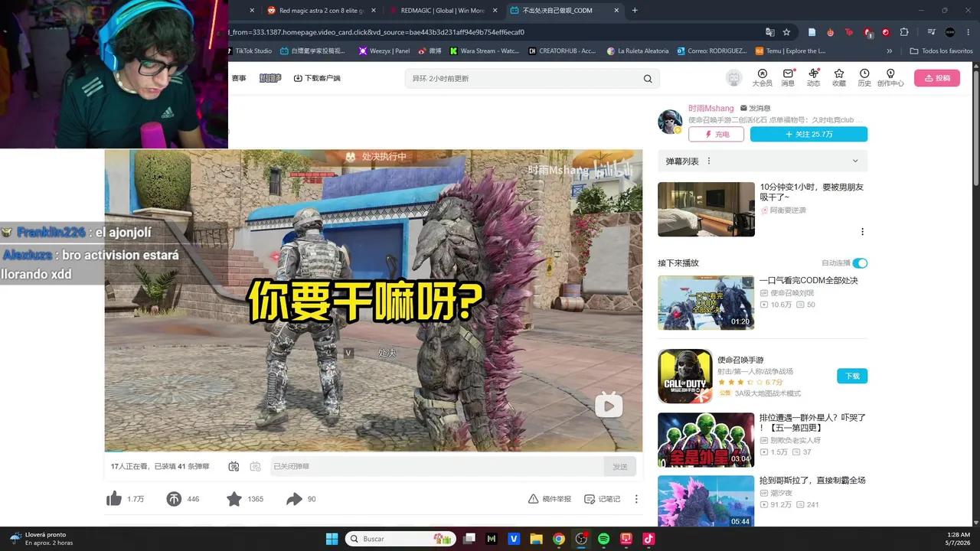The height and width of the screenshot is (551, 980).
Task: Open the Todos los favoritos bookmarks folder
Action: pyautogui.click(x=942, y=51)
